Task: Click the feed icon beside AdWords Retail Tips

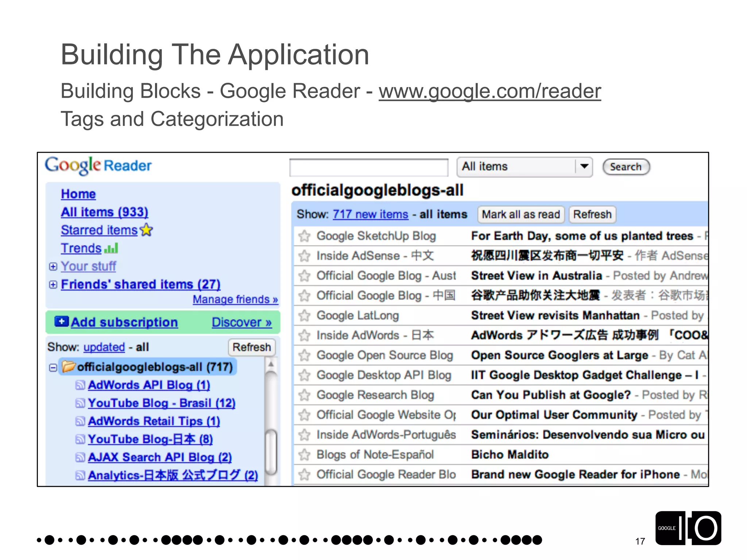Action: click(80, 421)
